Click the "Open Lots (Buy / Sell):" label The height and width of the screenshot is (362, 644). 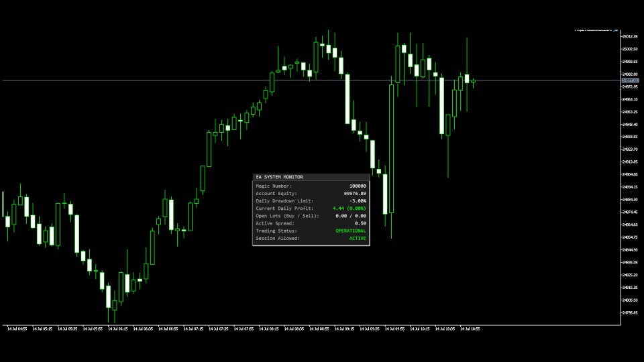coord(287,216)
